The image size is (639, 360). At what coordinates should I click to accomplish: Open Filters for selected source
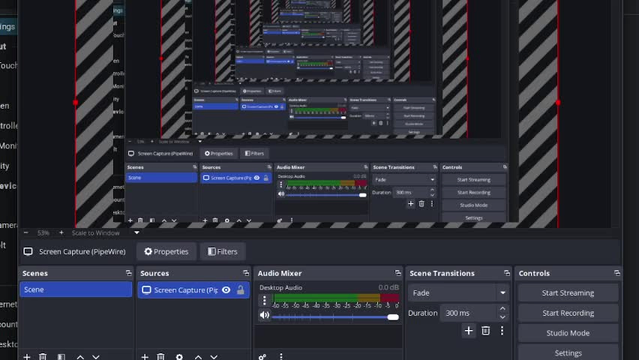coord(223,252)
